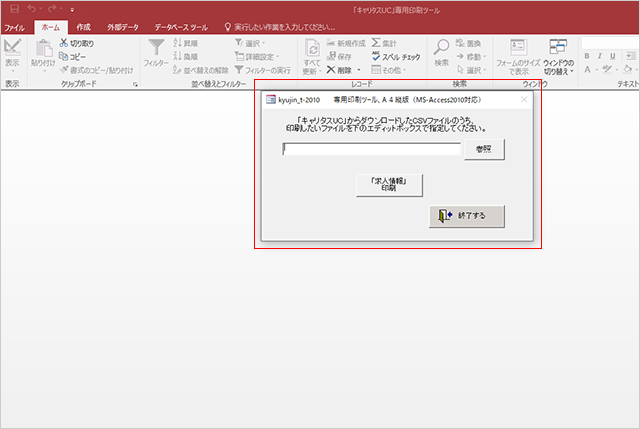Click the CSV file path edit box
Screen dimensions: 640x429
tap(371, 149)
